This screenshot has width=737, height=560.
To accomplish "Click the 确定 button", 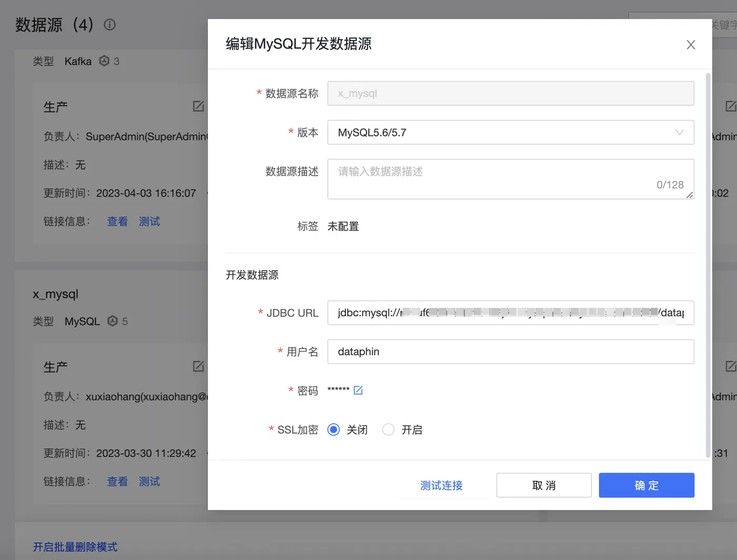I will click(x=646, y=485).
